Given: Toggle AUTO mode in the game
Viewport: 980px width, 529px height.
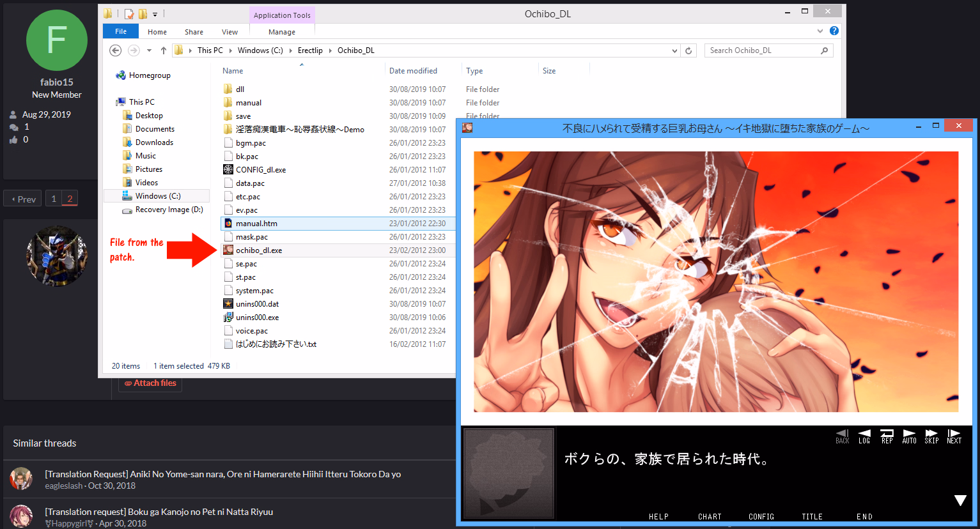Looking at the screenshot, I should coord(909,436).
